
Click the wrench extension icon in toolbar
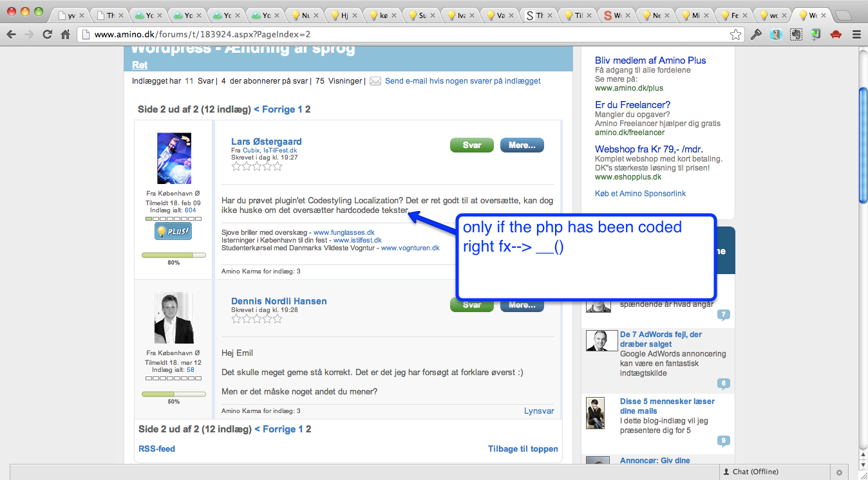[x=757, y=35]
